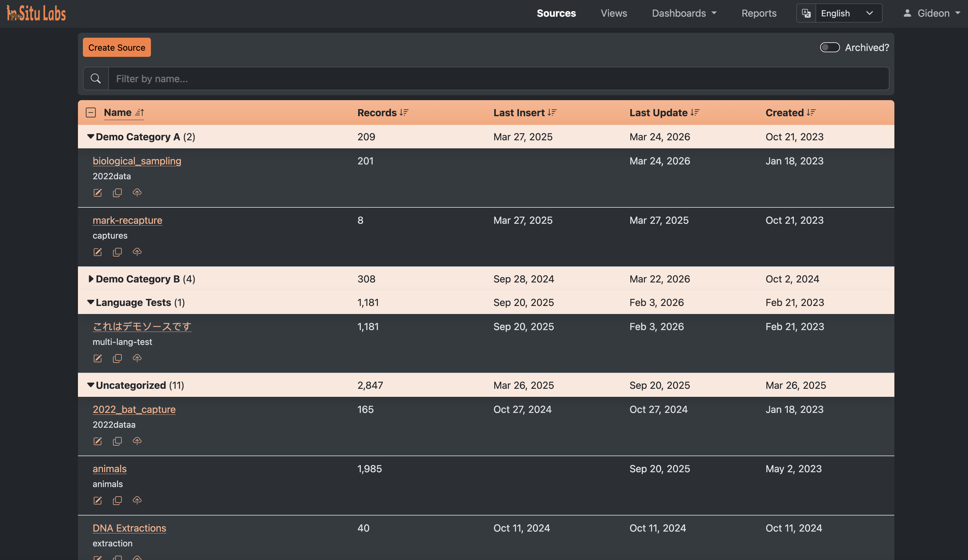Viewport: 968px width, 560px height.
Task: Edit the biological_sampling source
Action: tap(97, 193)
